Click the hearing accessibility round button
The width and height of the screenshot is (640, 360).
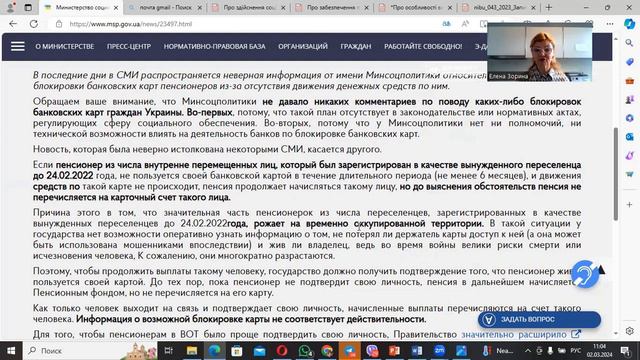tap(585, 274)
